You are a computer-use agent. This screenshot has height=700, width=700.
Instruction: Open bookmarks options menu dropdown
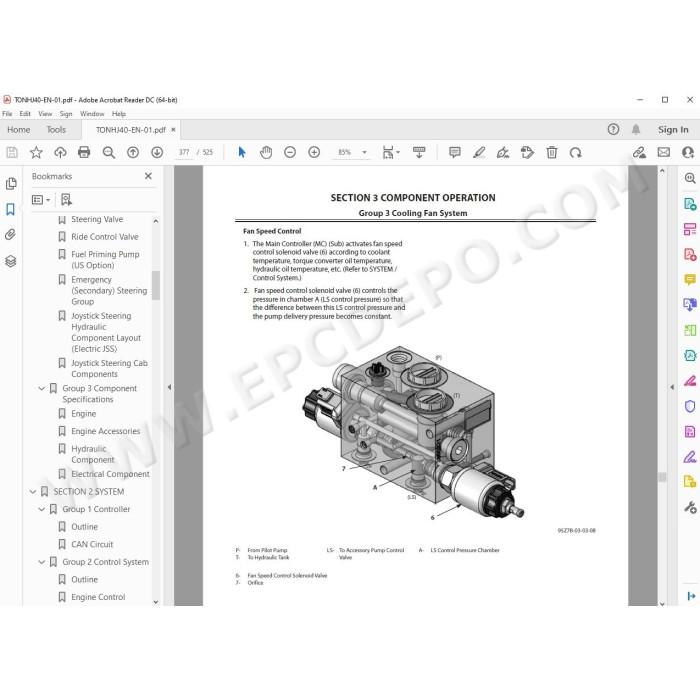click(x=41, y=200)
